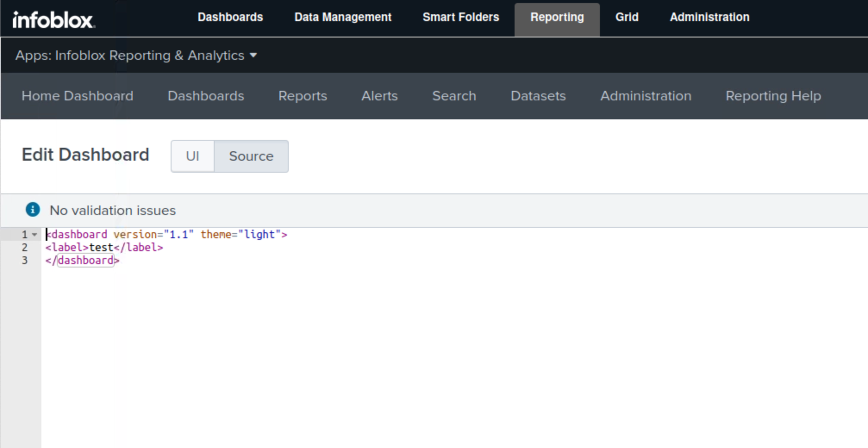The height and width of the screenshot is (448, 868).
Task: Open Smart Folders tab
Action: (461, 17)
